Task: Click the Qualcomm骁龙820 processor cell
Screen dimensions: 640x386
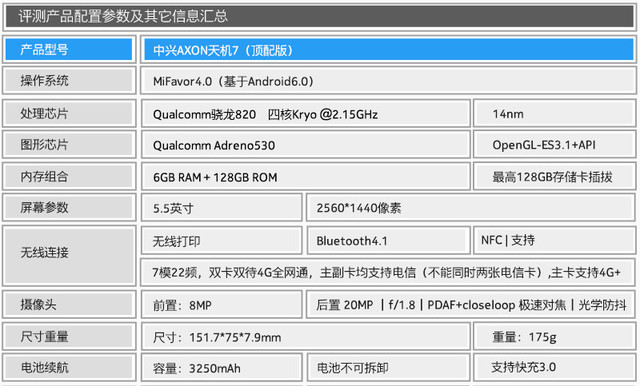Action: pyautogui.click(x=306, y=113)
